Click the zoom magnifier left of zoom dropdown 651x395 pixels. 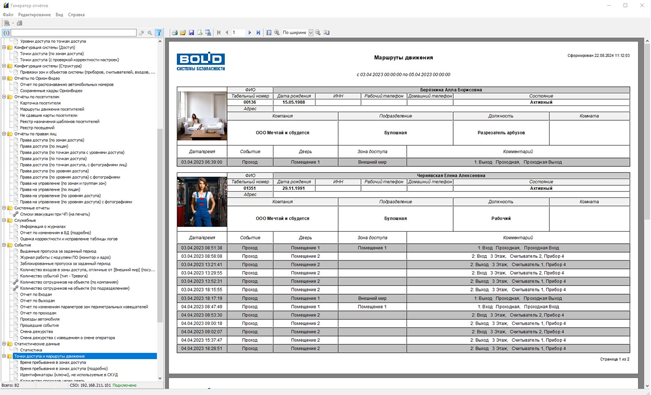click(x=277, y=32)
